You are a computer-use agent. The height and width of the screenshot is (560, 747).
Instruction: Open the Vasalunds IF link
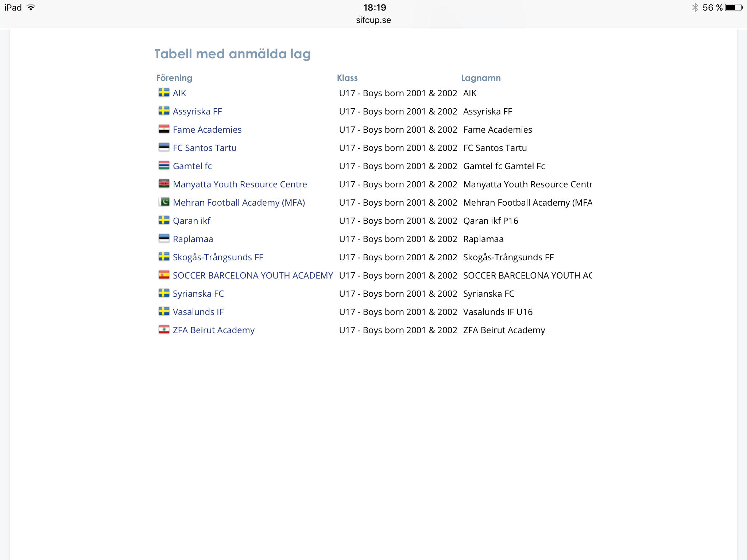coord(198,312)
